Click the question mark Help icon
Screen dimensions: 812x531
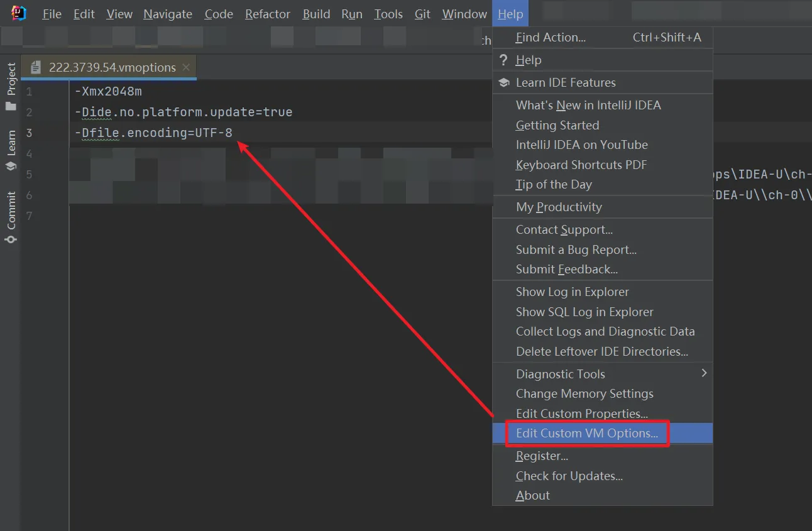pyautogui.click(x=502, y=60)
